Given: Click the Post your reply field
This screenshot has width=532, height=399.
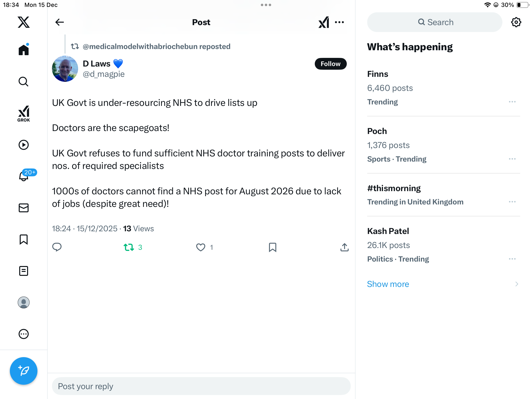Looking at the screenshot, I should pyautogui.click(x=201, y=386).
